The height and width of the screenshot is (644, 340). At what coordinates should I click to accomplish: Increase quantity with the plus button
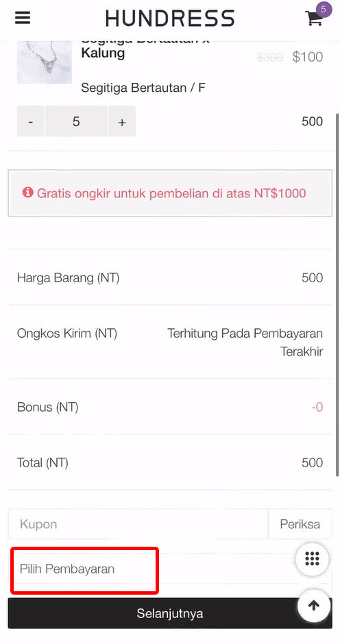click(x=122, y=121)
